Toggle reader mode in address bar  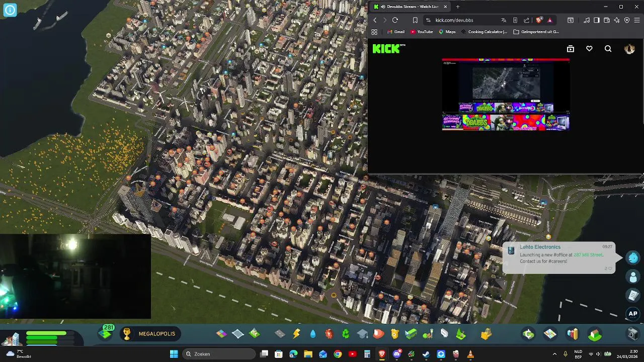point(515,20)
